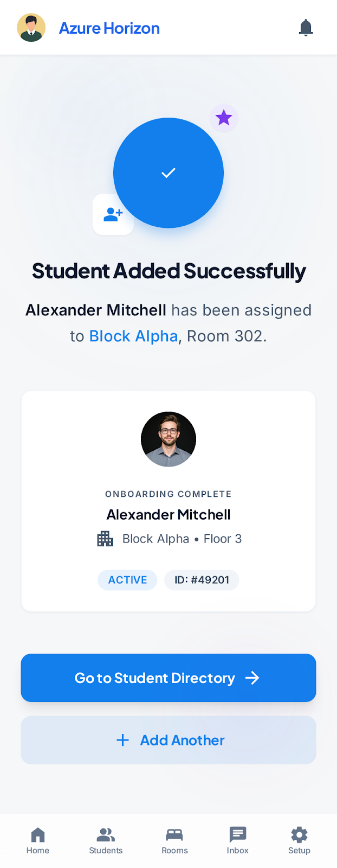This screenshot has width=337, height=868.
Task: Open the notifications bell
Action: coord(306,28)
